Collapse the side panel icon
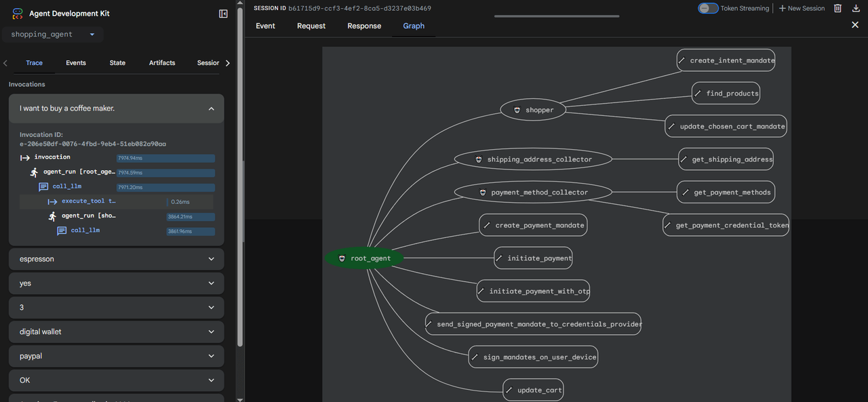This screenshot has height=402, width=868. [x=223, y=14]
